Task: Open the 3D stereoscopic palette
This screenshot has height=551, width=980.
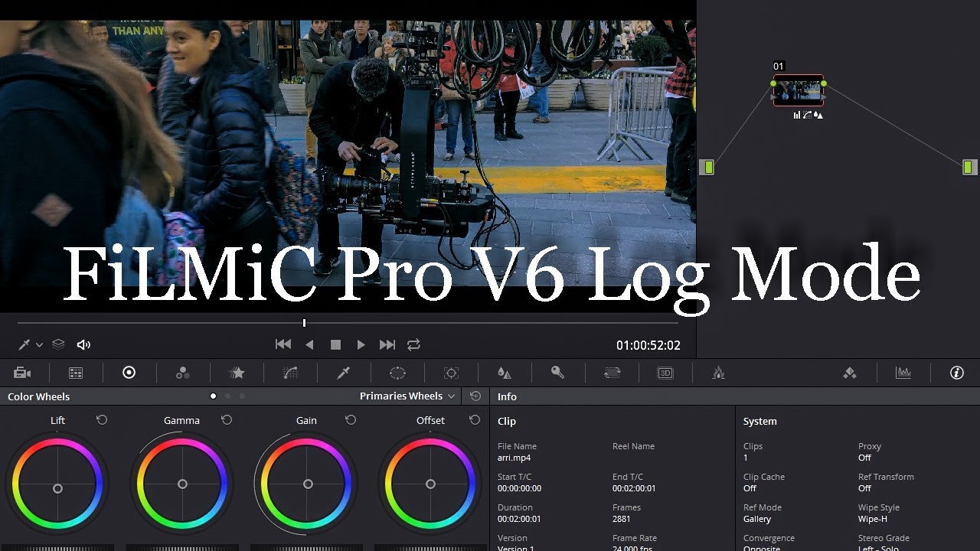Action: click(665, 373)
